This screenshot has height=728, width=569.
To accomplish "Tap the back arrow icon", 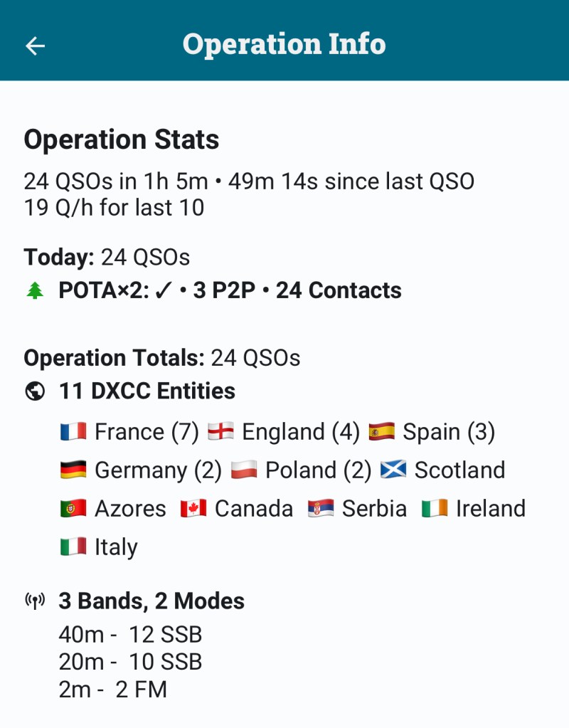I will [35, 46].
